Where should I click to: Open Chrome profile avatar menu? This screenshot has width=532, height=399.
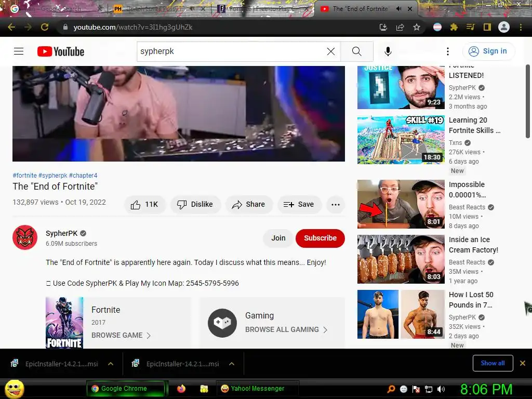click(x=504, y=27)
